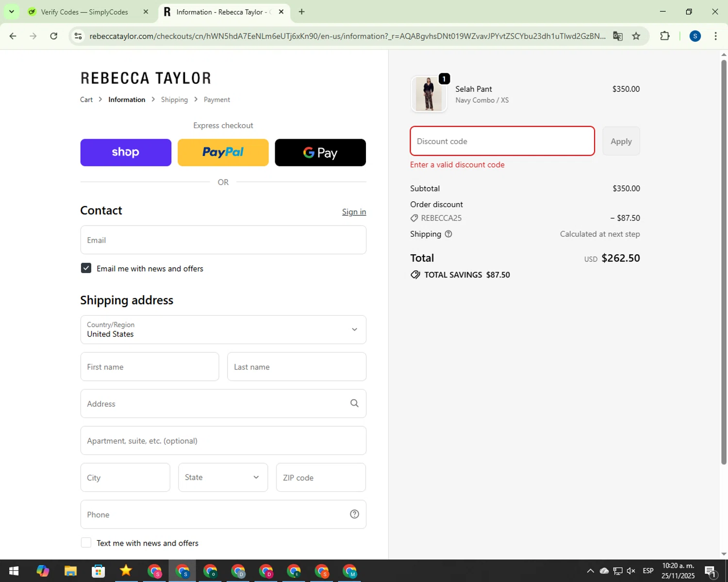Click the ZIP code field
The width and height of the screenshot is (728, 582).
click(321, 477)
